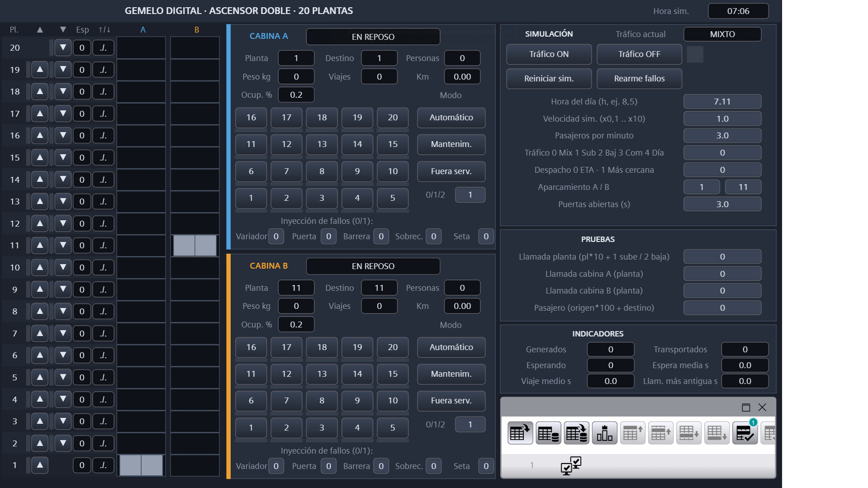Click the Velocidad sim. value field
The width and height of the screenshot is (868, 488).
coord(722,118)
